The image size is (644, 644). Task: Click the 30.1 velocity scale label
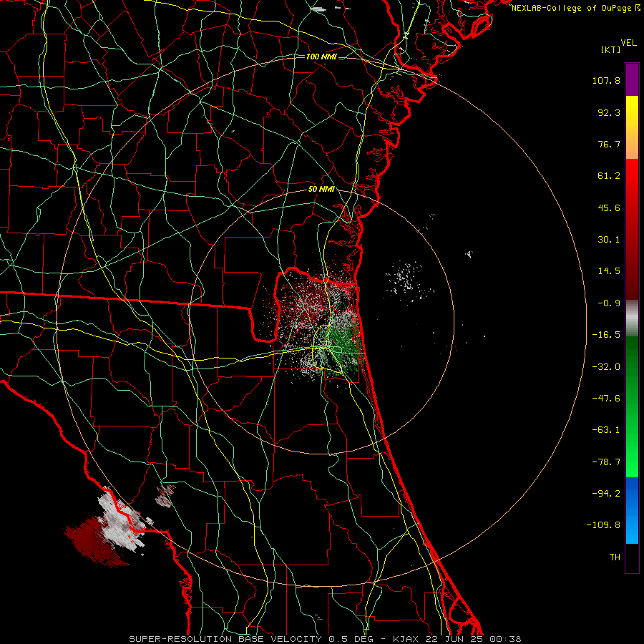(x=609, y=240)
